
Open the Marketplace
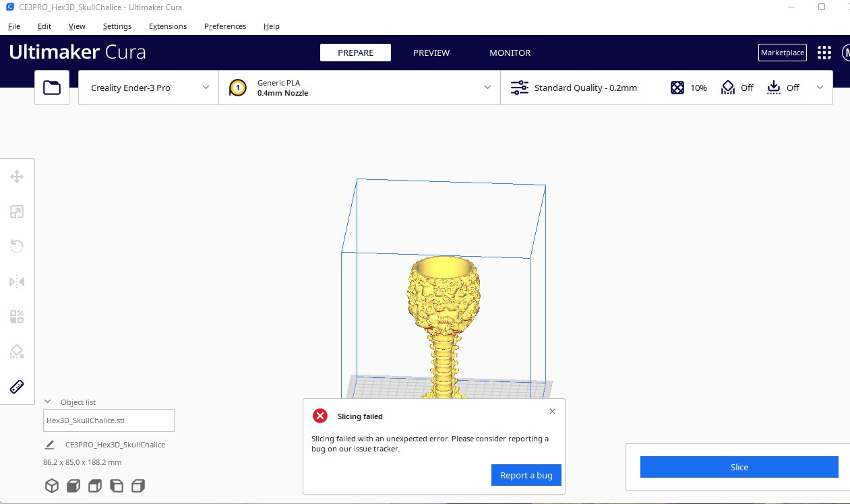click(x=782, y=52)
